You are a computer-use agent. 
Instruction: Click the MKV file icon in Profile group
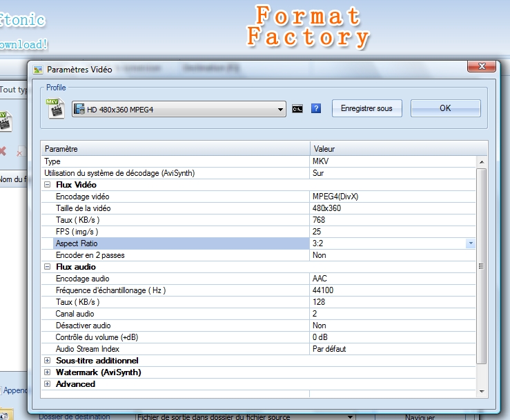click(55, 108)
